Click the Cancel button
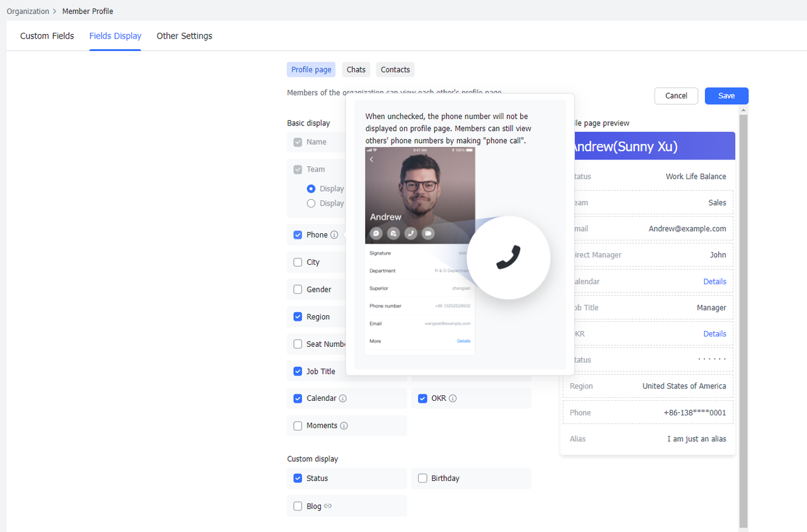 676,96
